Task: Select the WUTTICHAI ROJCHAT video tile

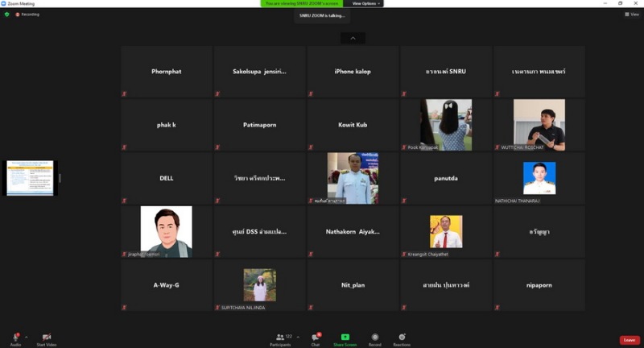Action: [539, 125]
